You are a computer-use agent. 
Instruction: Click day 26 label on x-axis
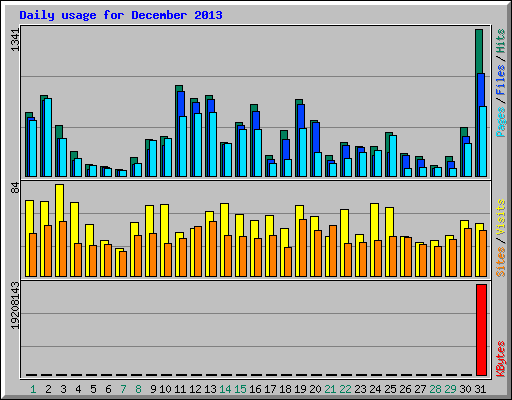click(x=405, y=389)
